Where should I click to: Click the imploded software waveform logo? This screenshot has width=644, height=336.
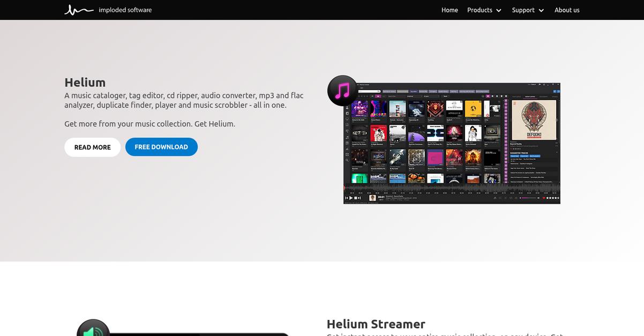[x=79, y=10]
